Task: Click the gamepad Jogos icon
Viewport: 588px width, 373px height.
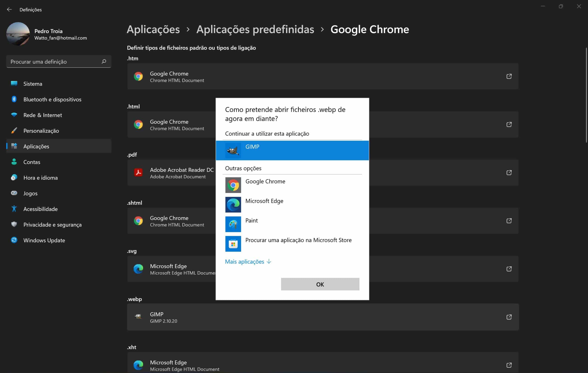Action: tap(14, 193)
